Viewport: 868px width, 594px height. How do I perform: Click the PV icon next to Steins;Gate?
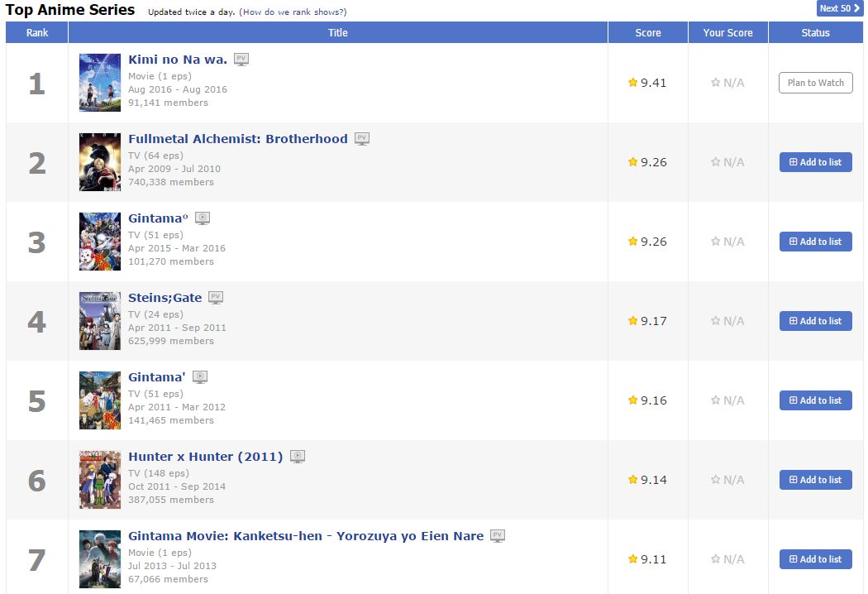point(216,298)
